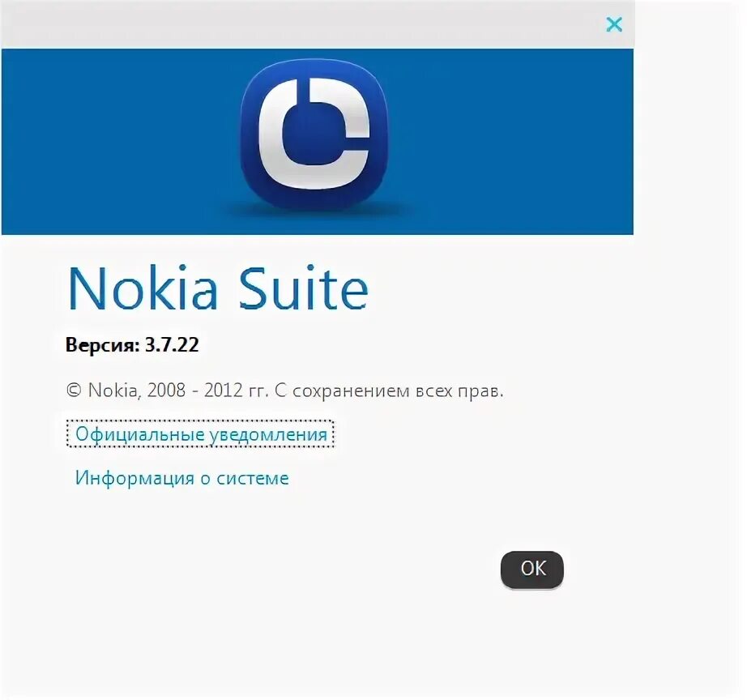Open the Официальные уведомления link
Screen dimensions: 747x700
(201, 434)
